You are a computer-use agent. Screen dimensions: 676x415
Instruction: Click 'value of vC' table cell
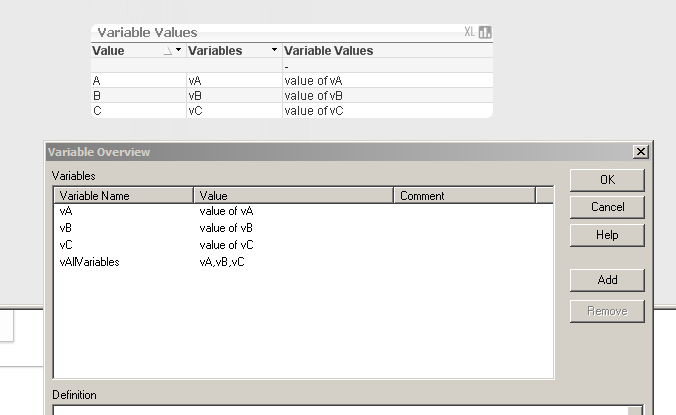point(388,111)
